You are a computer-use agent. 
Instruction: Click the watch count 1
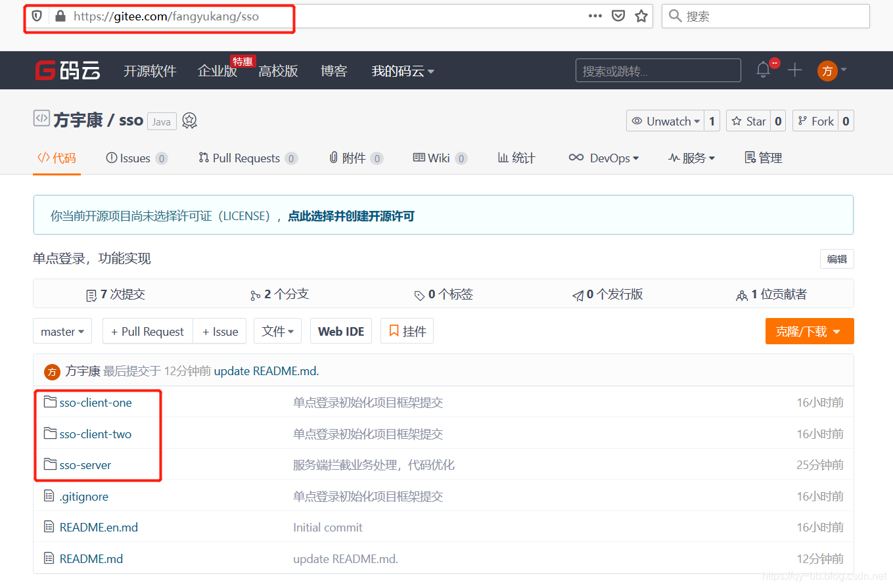pyautogui.click(x=712, y=121)
